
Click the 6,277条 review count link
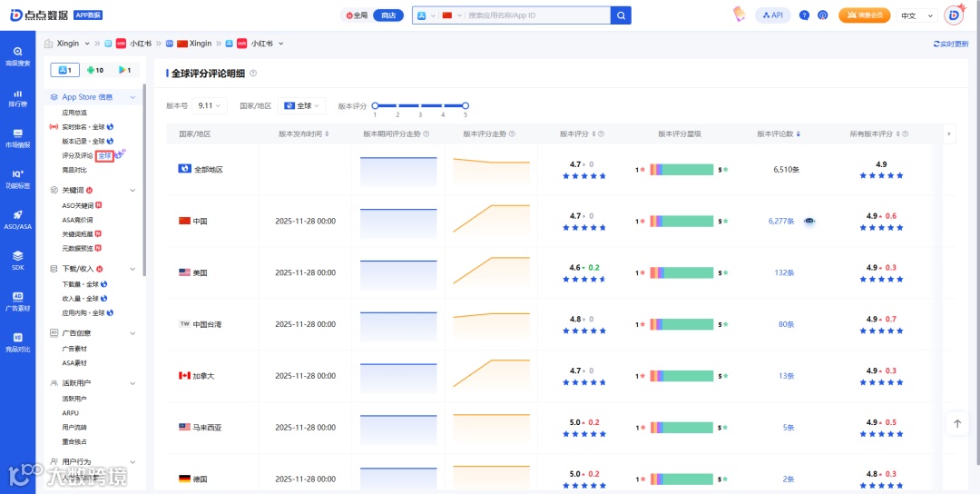click(781, 221)
